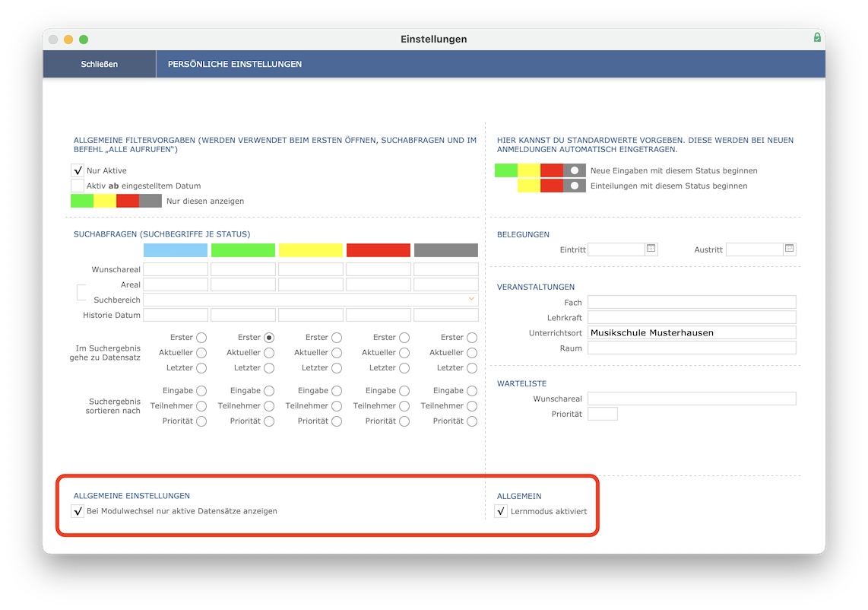
Task: Select Teilnehmer radio in gray column
Action: (x=472, y=406)
